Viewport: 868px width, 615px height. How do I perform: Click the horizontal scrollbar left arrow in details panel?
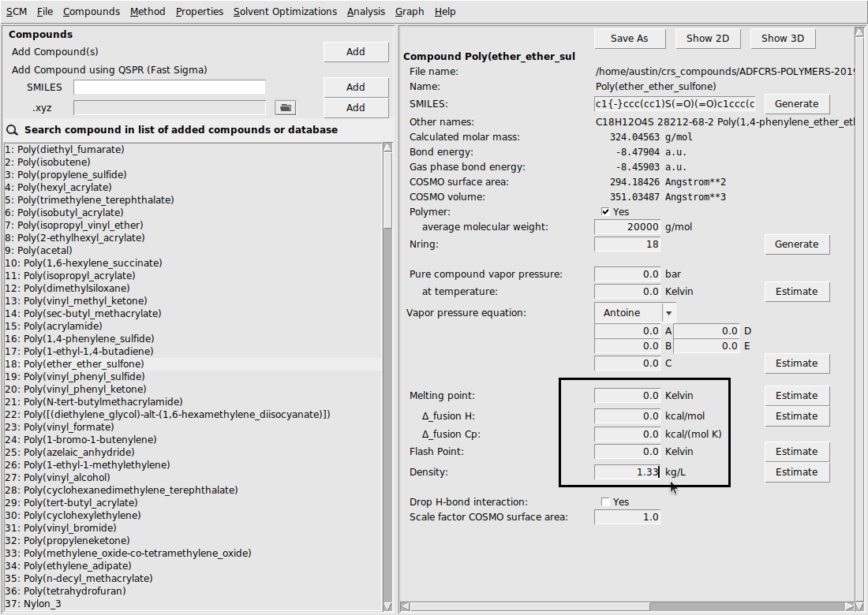(x=406, y=606)
